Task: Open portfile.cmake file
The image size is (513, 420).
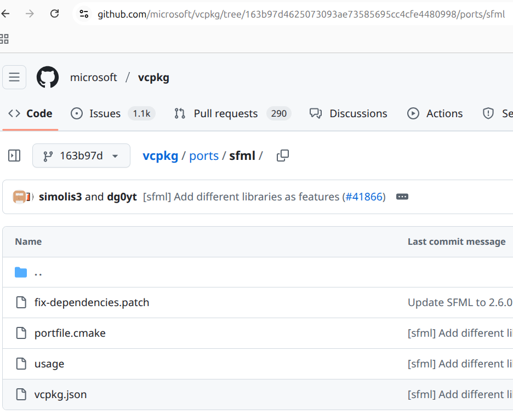Action: coord(70,333)
